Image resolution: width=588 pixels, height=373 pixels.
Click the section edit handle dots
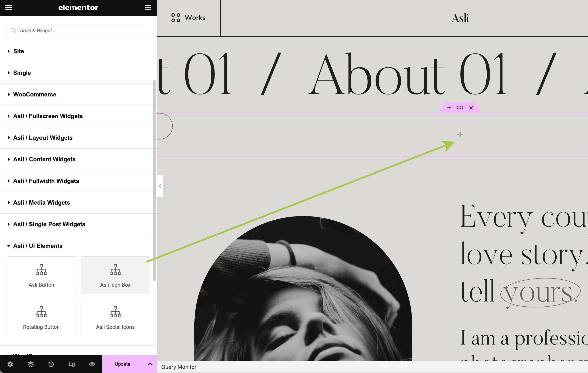(x=460, y=108)
